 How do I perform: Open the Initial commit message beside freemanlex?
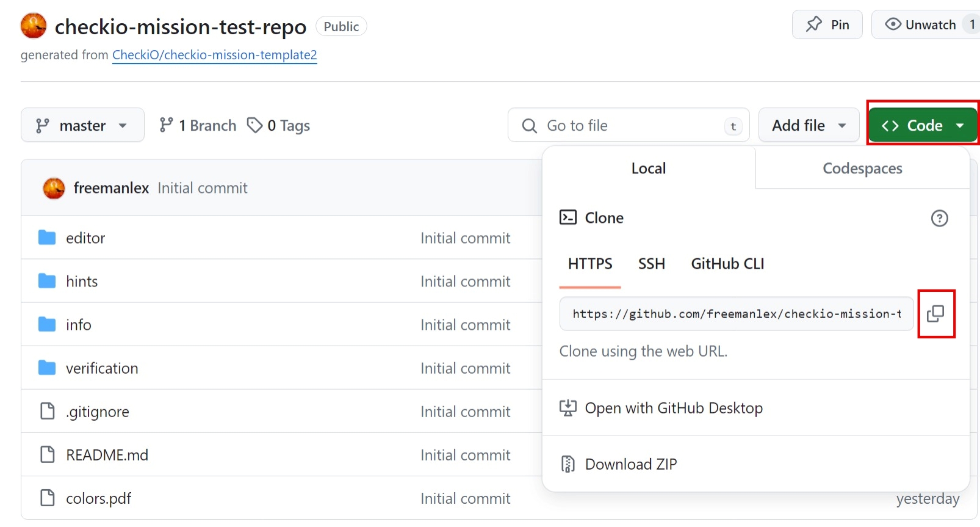tap(203, 188)
